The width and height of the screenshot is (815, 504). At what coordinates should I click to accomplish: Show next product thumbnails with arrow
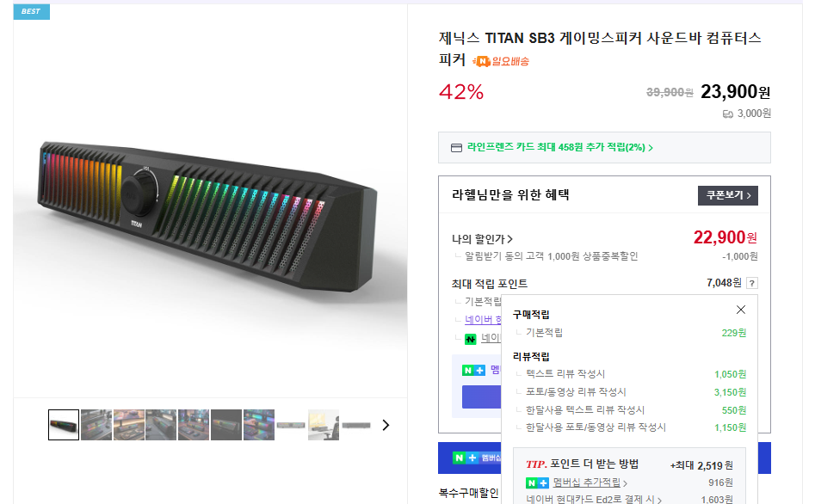click(386, 425)
